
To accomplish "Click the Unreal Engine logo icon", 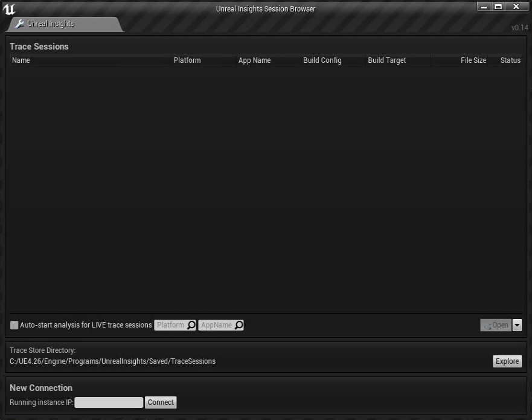I will (9, 9).
